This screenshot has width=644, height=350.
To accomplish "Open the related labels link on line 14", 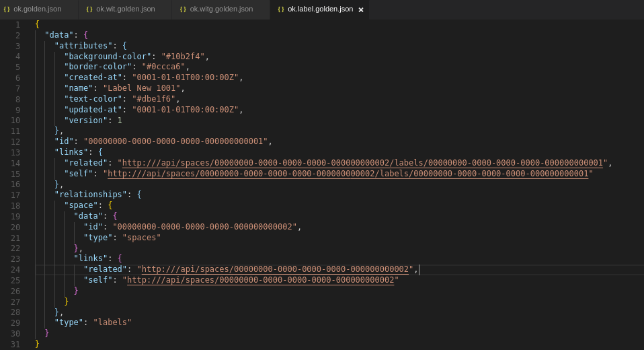I will point(362,163).
